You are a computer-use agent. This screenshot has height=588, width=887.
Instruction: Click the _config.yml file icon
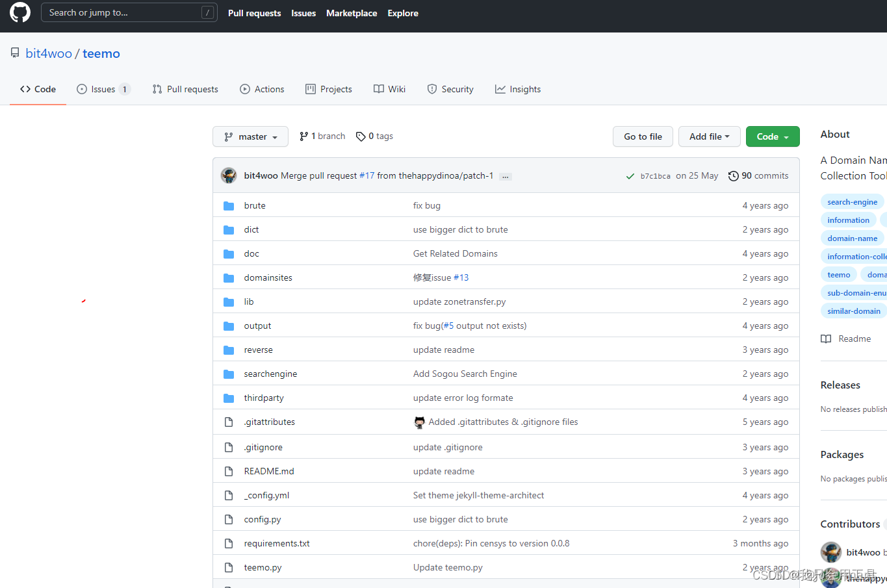229,495
